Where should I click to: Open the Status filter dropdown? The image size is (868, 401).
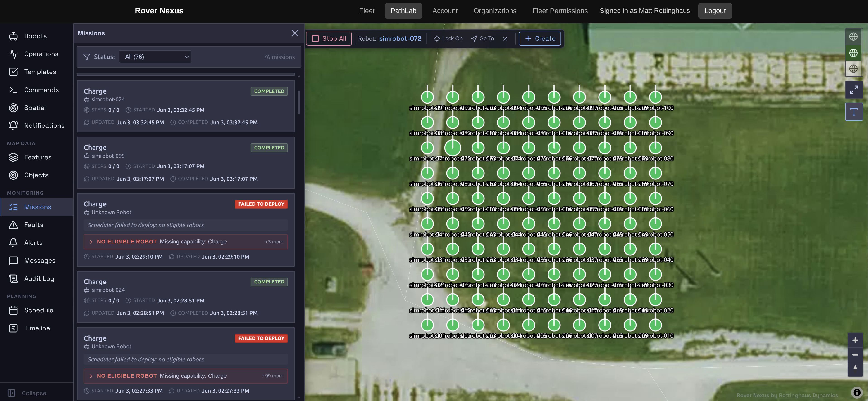click(155, 57)
